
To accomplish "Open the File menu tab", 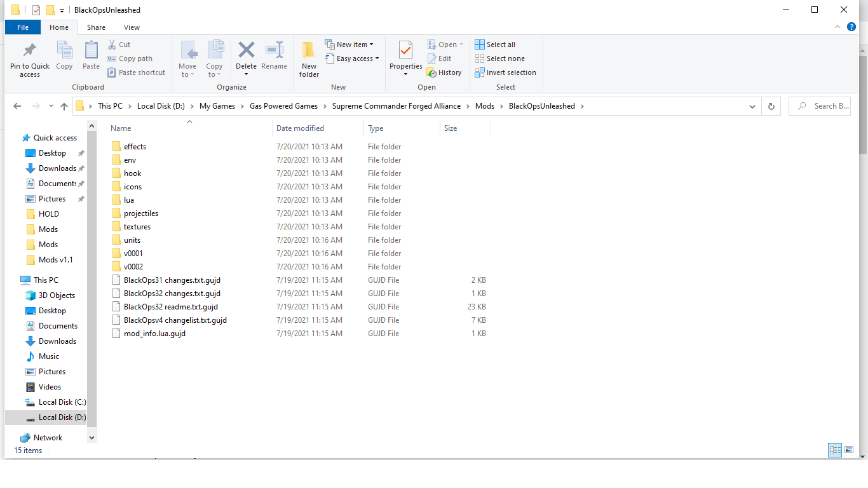I will coord(23,27).
